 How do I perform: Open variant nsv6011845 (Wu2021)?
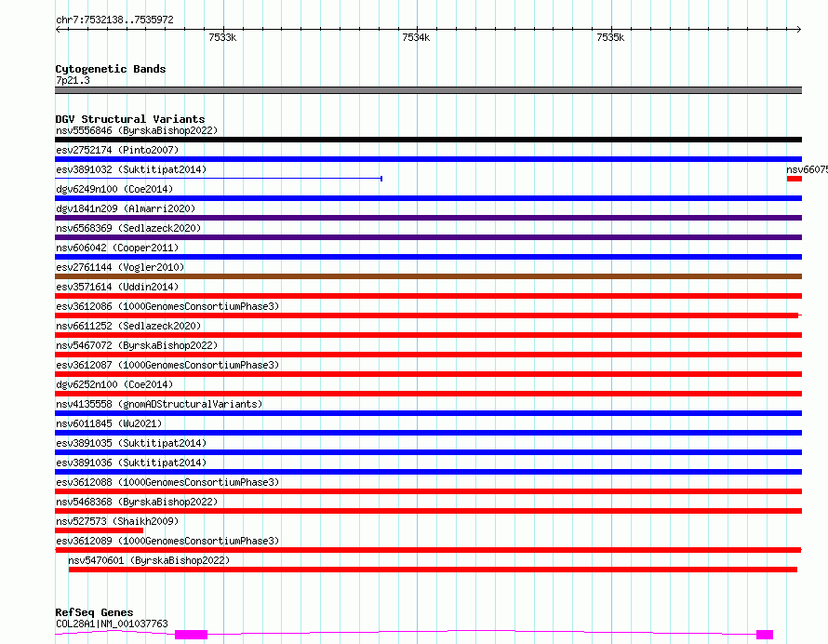(x=109, y=423)
